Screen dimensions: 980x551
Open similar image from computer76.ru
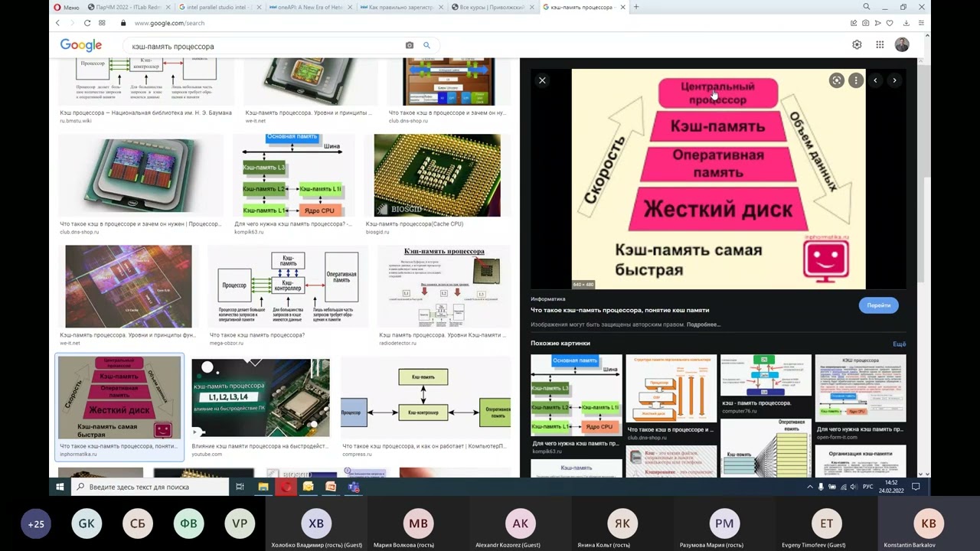(766, 376)
